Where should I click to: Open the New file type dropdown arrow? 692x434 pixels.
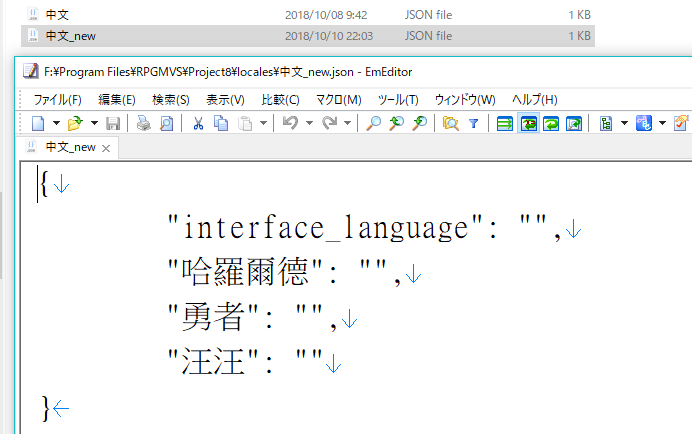56,123
